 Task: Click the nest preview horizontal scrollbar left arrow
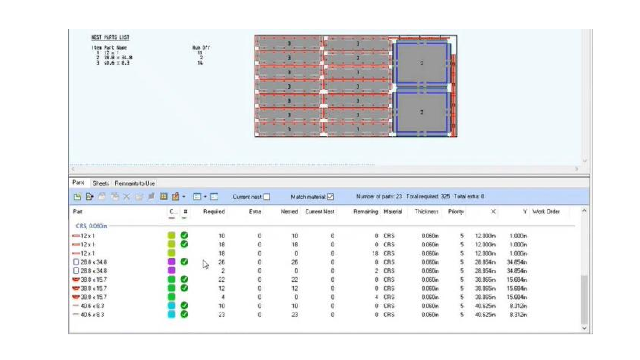tap(73, 169)
